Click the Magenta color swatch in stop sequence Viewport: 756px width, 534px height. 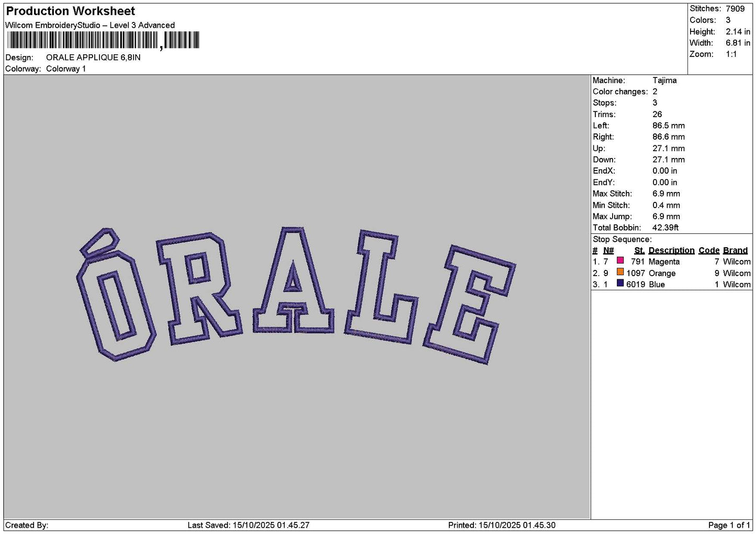click(620, 260)
